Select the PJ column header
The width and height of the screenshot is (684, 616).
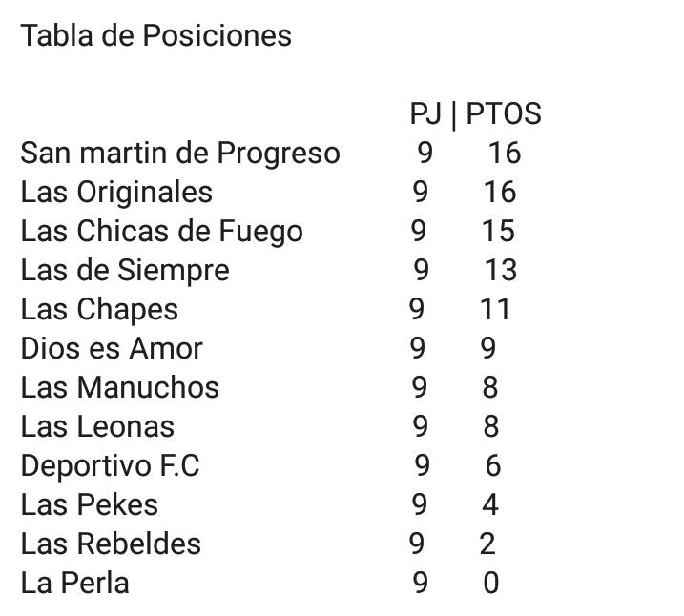[x=425, y=113]
